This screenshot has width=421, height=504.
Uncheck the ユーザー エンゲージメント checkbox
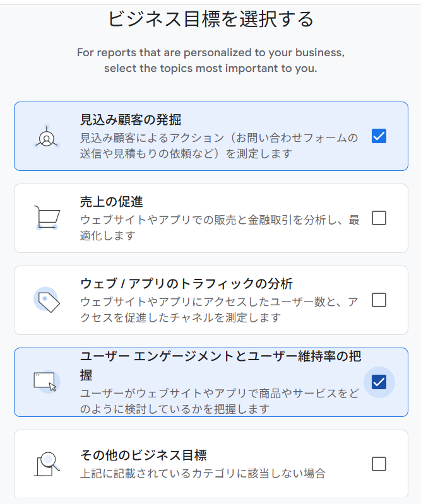tap(379, 382)
